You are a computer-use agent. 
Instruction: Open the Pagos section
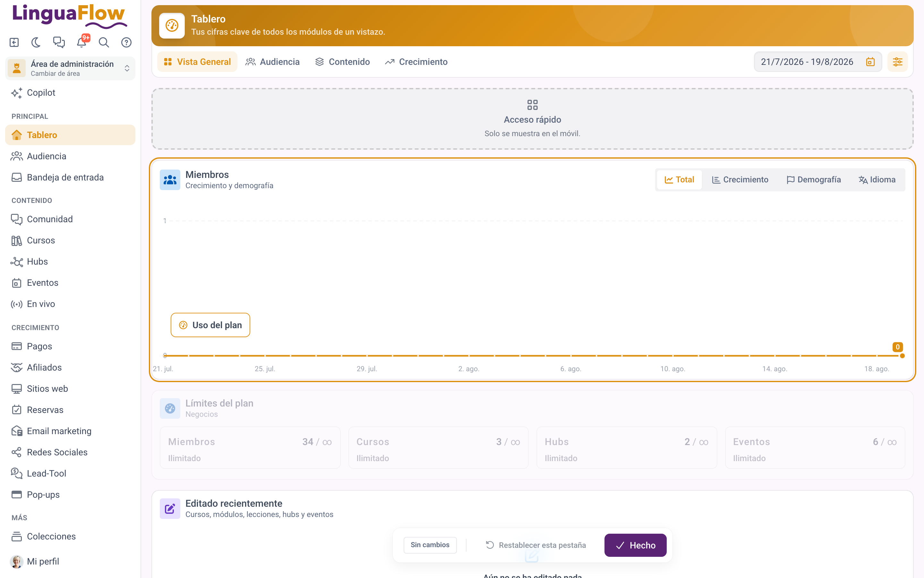tap(70, 346)
